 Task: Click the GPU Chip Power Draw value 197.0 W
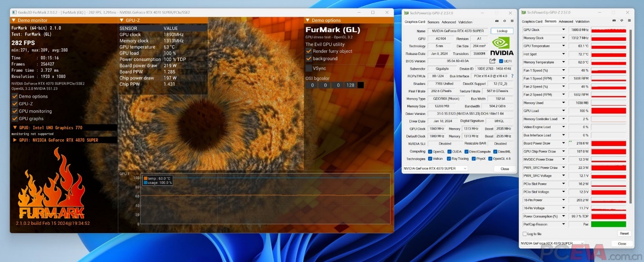[x=579, y=151]
